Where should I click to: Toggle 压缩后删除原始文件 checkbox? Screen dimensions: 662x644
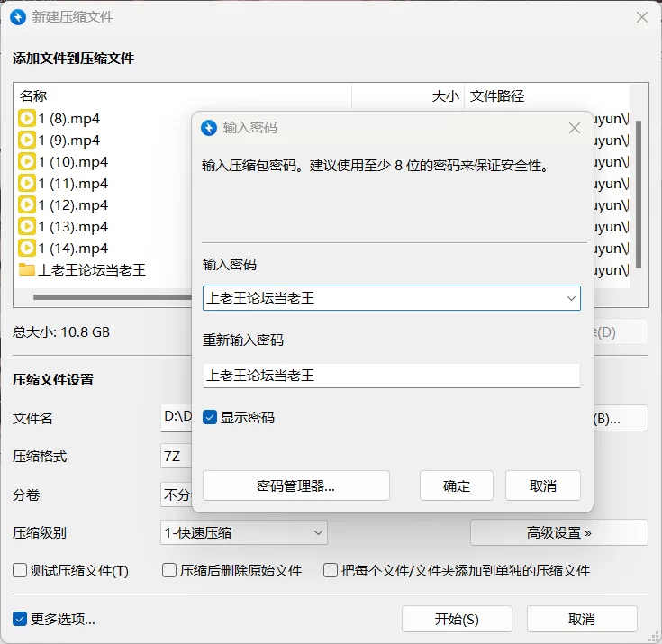point(168,570)
